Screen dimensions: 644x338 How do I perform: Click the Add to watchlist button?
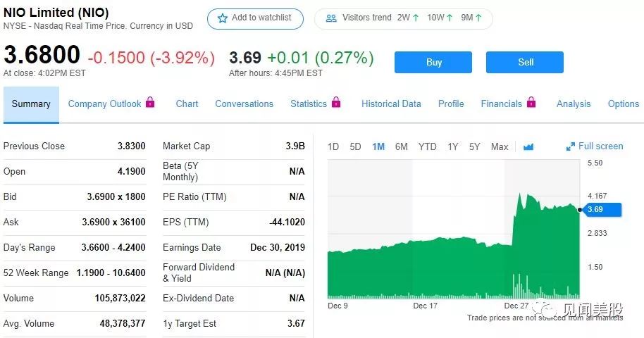pos(255,18)
